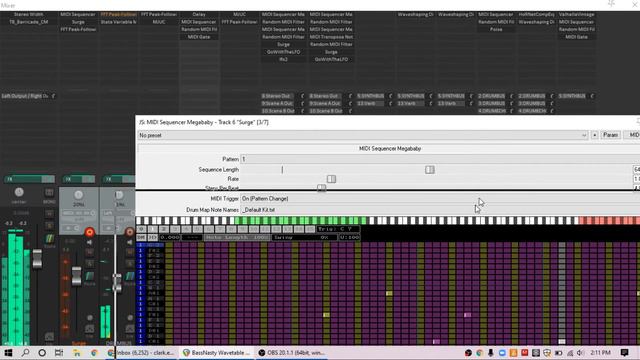Open Stereo Width FX on the master track
Viewport: 640px width, 360px height.
29,14
